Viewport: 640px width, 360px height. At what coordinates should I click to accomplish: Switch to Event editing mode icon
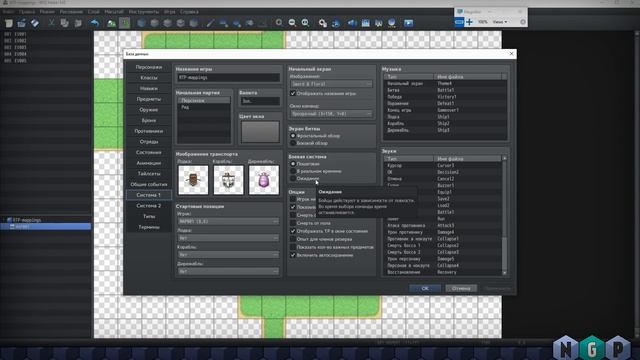(124, 23)
